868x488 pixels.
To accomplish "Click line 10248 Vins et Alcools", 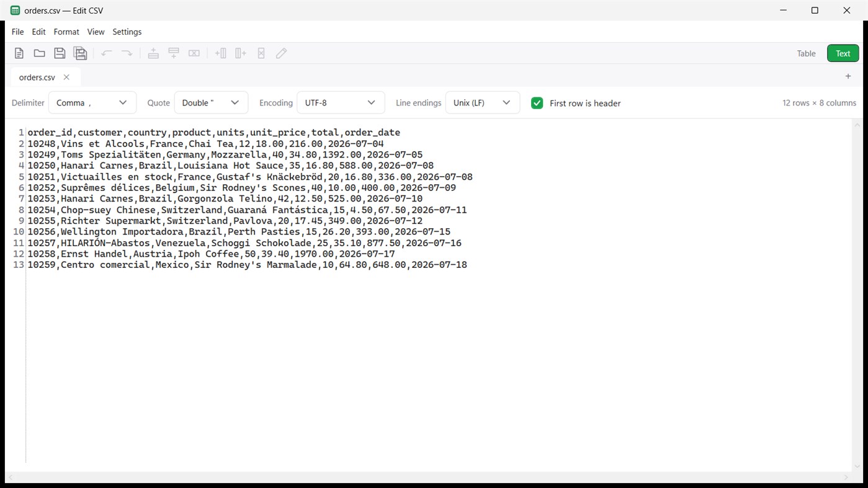I will pyautogui.click(x=206, y=144).
